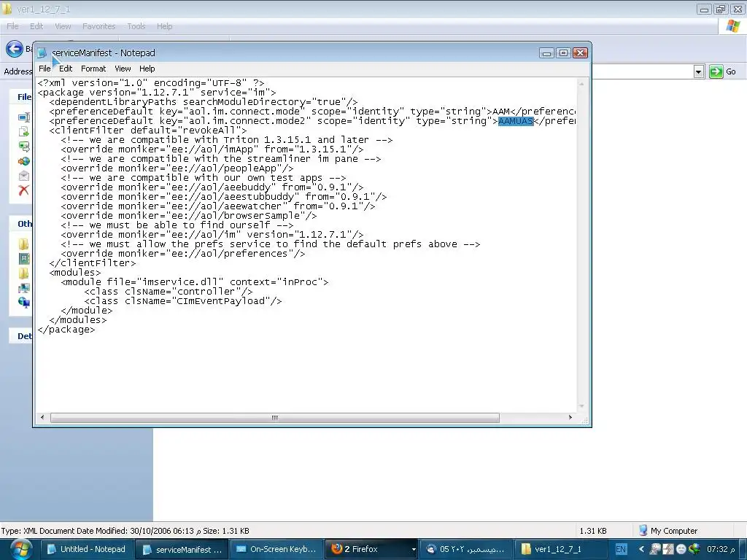Screen dimensions: 747x560
Task: Open Notepad's Edit menu
Action: point(66,69)
